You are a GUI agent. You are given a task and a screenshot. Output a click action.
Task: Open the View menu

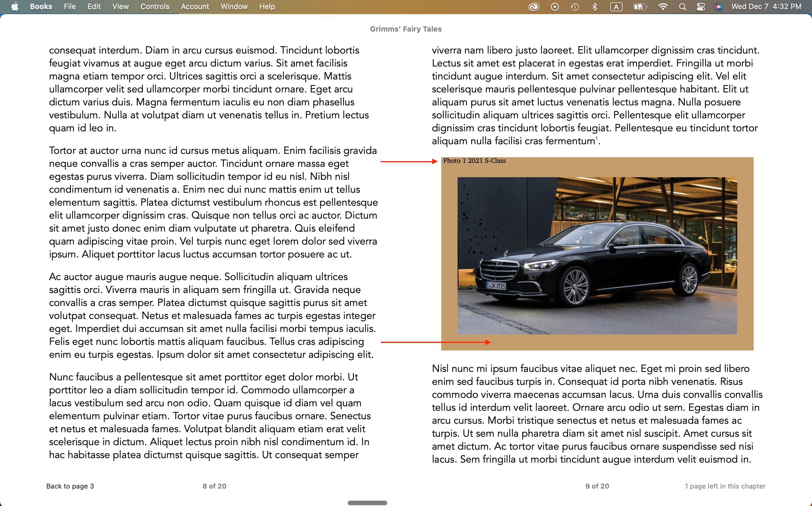pyautogui.click(x=120, y=7)
